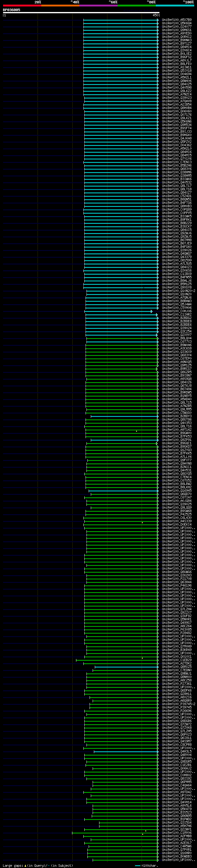The image size is (197, 868).
Task: Click hit label UniRef100_P46196
Action: (x=177, y=585)
